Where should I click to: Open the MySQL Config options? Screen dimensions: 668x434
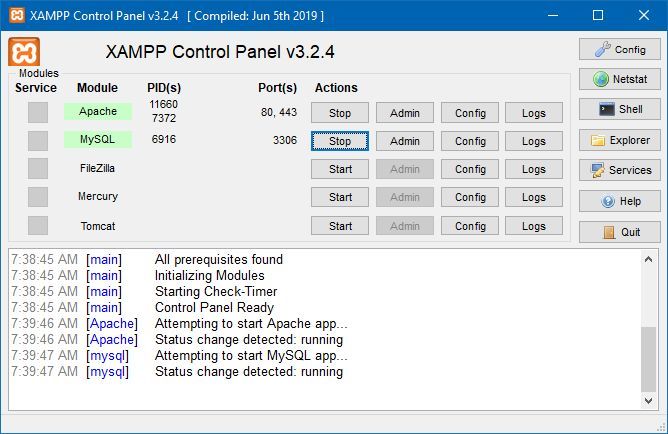coord(470,141)
